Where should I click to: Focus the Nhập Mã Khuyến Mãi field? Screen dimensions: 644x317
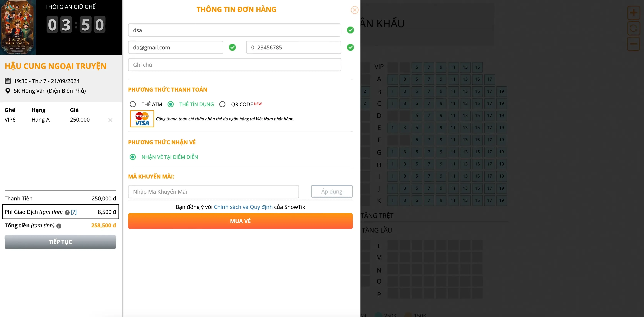tap(213, 192)
